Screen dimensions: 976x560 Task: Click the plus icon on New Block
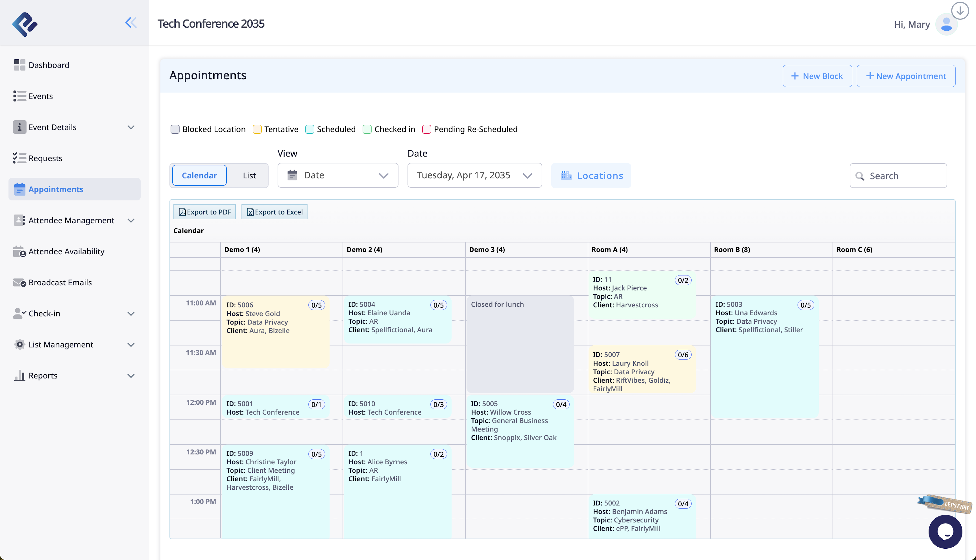click(x=795, y=76)
